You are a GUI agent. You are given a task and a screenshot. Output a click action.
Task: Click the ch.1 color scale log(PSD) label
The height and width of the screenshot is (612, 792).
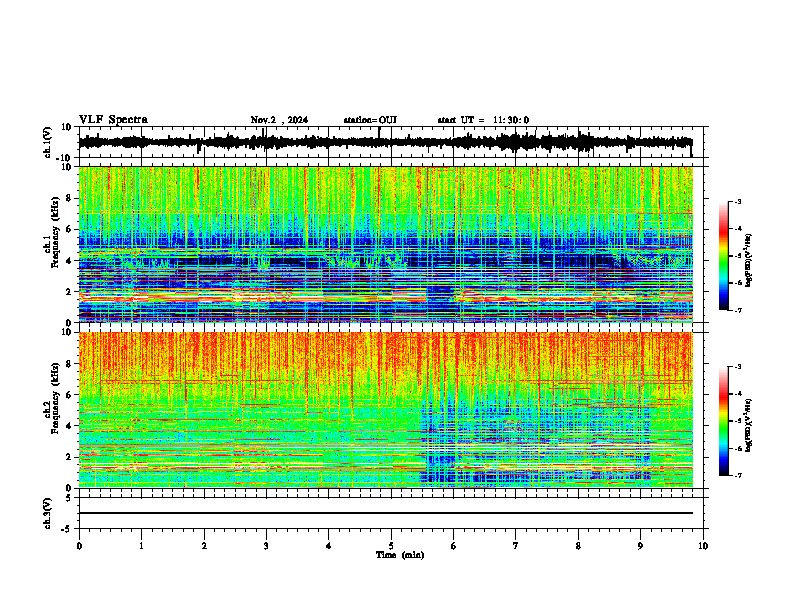[748, 260]
